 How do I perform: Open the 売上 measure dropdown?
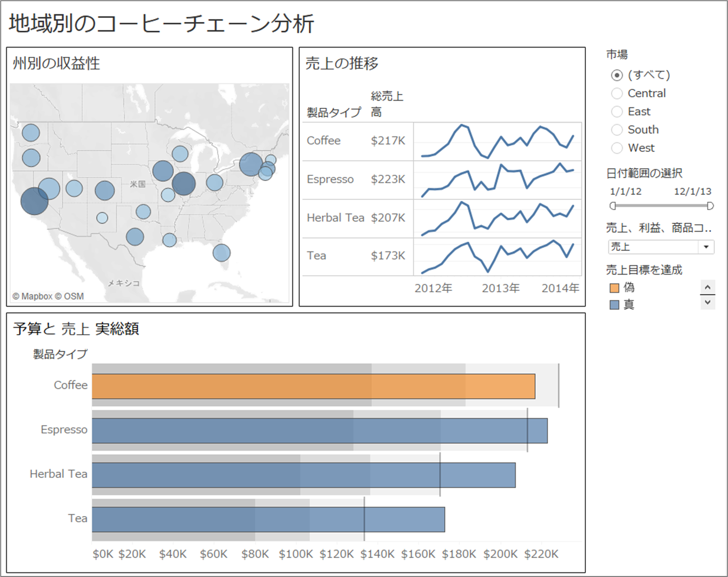click(x=705, y=247)
